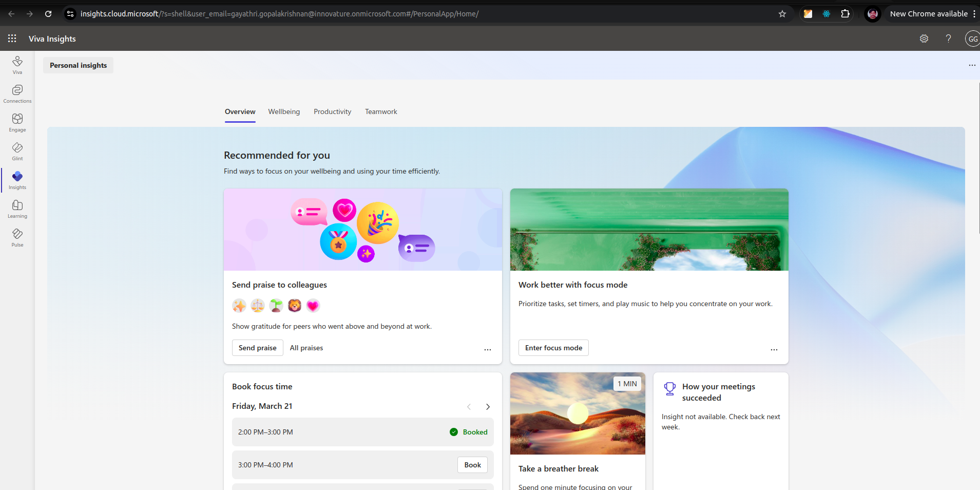
Task: Go to Engage in sidebar
Action: point(17,123)
